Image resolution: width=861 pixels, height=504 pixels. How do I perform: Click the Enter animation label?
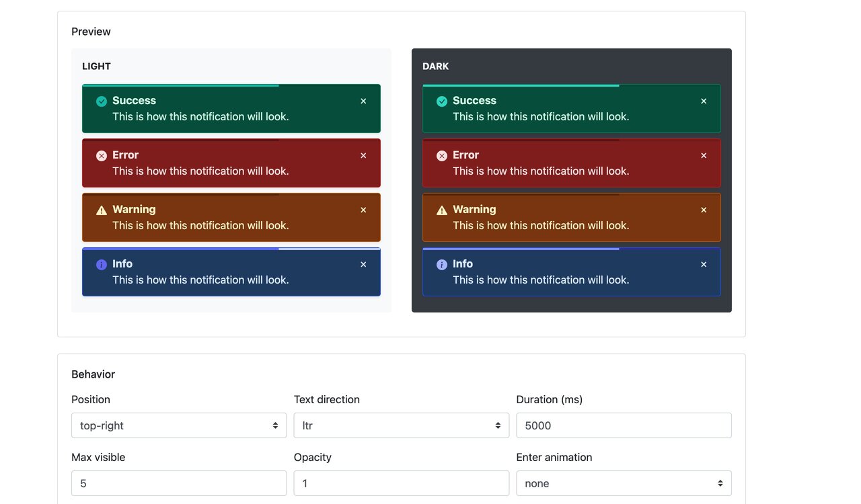pyautogui.click(x=554, y=457)
